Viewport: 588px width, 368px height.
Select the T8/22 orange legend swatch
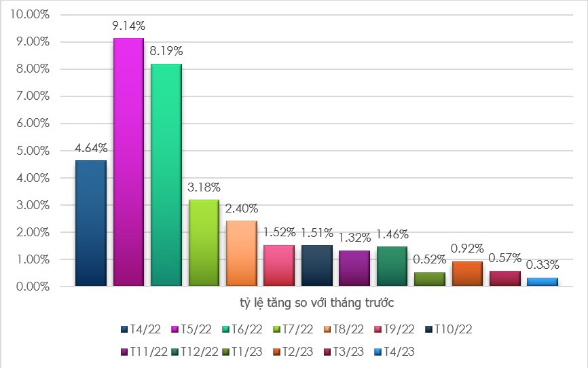327,329
